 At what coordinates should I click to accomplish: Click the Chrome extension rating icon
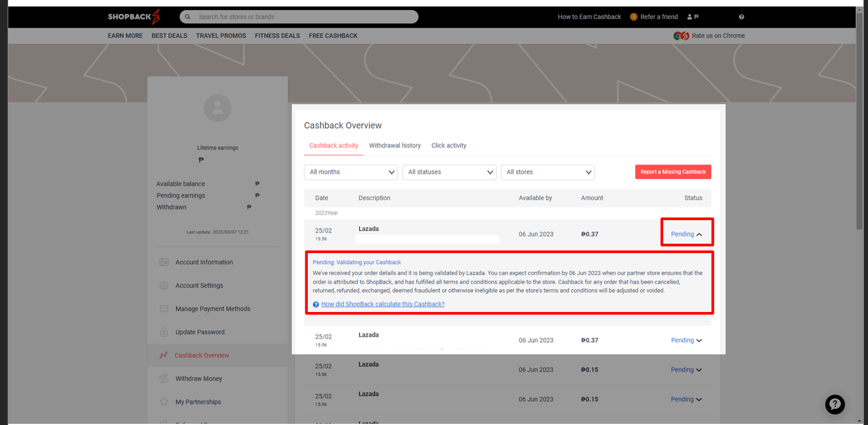(x=681, y=36)
